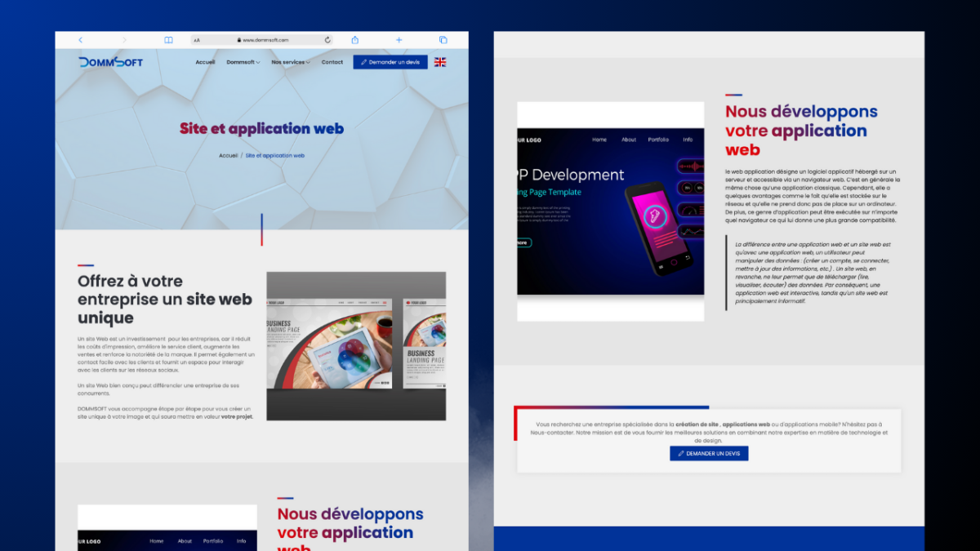The image size is (980, 551).
Task: Open the Contact menu item
Action: click(x=332, y=62)
